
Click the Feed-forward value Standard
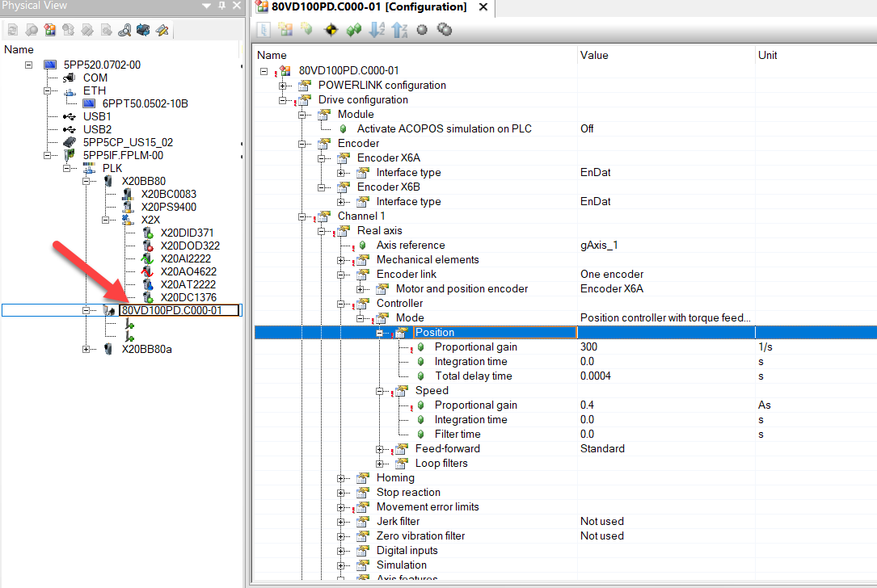click(602, 449)
